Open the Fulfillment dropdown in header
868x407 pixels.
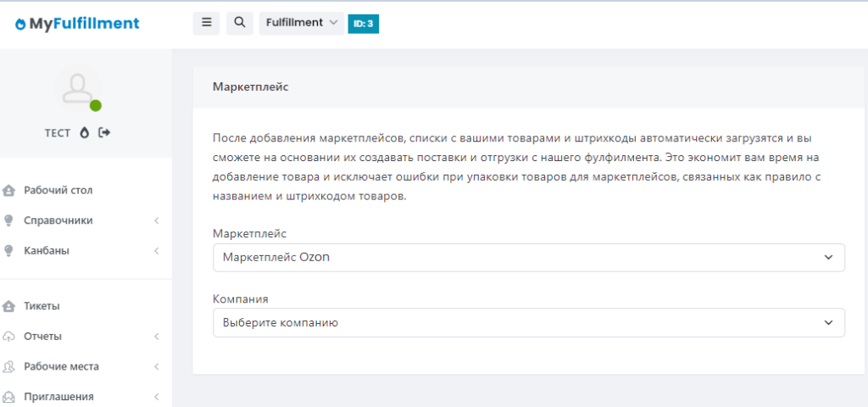pyautogui.click(x=301, y=23)
